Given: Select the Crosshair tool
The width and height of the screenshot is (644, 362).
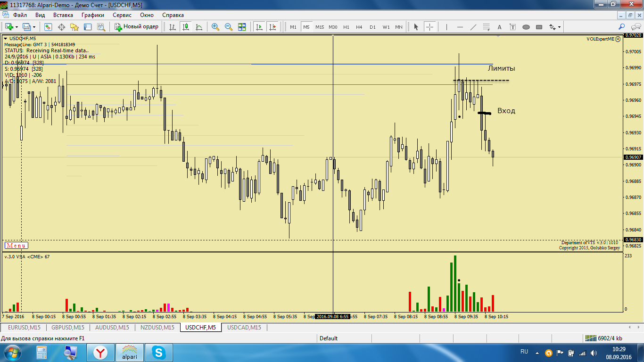Looking at the screenshot, I should [x=429, y=27].
